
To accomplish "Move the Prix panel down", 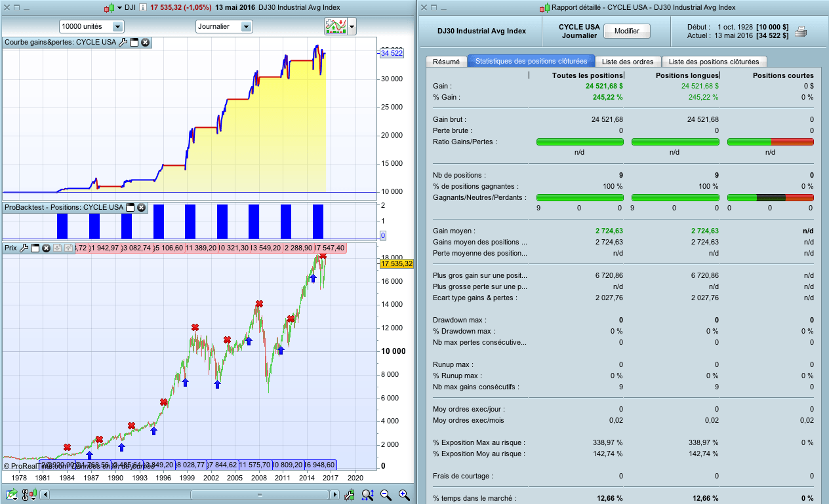I will tap(57, 248).
